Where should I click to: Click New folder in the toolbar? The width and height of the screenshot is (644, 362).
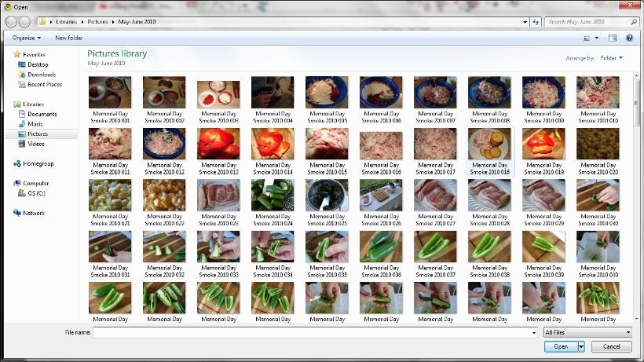[x=69, y=38]
